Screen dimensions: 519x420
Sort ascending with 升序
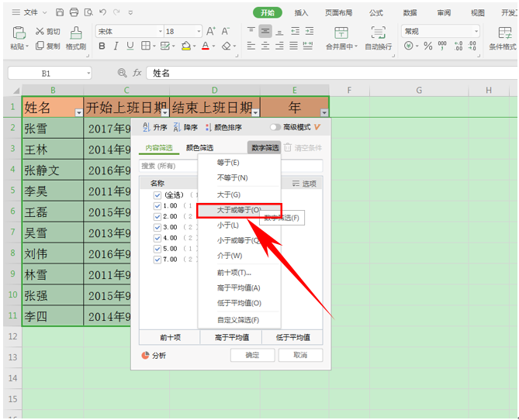155,127
